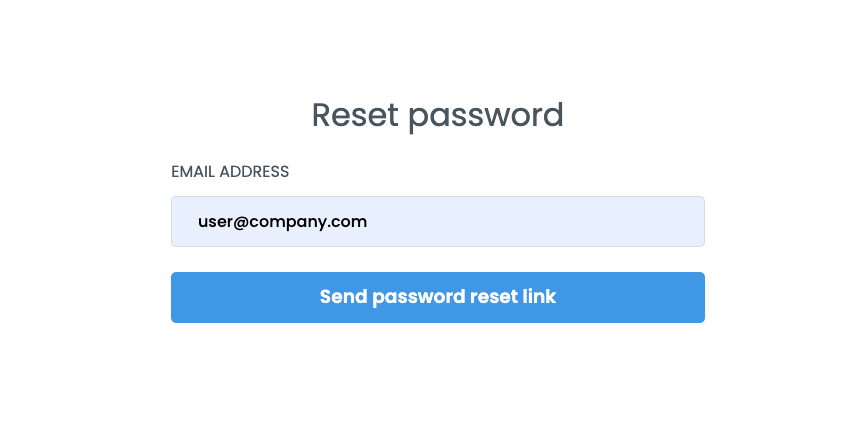Place cursor in the email field
The width and height of the screenshot is (850, 448).
pos(437,221)
